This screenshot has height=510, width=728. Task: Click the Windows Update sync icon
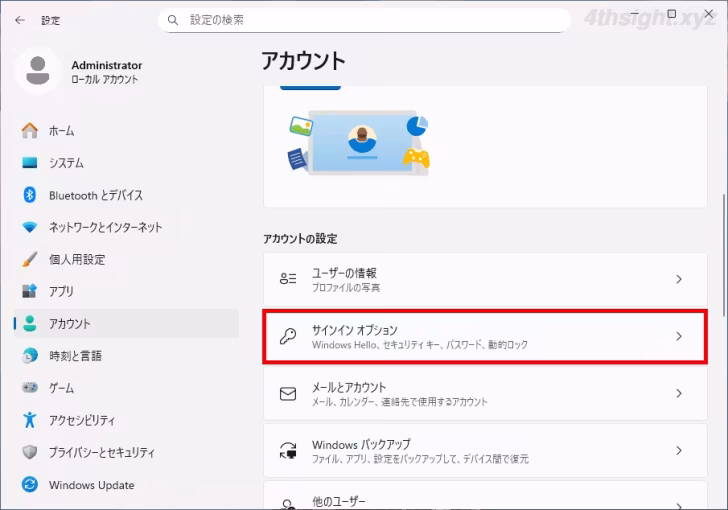(x=30, y=484)
